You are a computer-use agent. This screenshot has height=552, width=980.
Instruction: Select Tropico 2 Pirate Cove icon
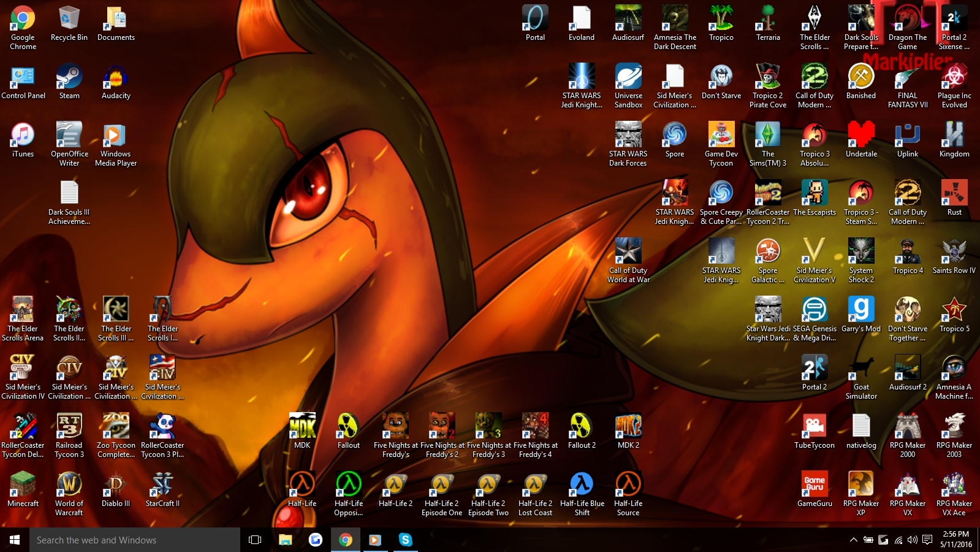[768, 86]
